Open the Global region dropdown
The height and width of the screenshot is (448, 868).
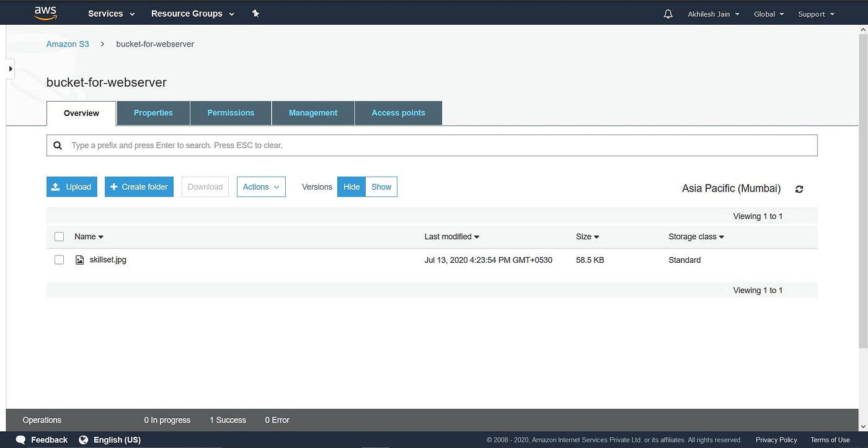(x=769, y=14)
